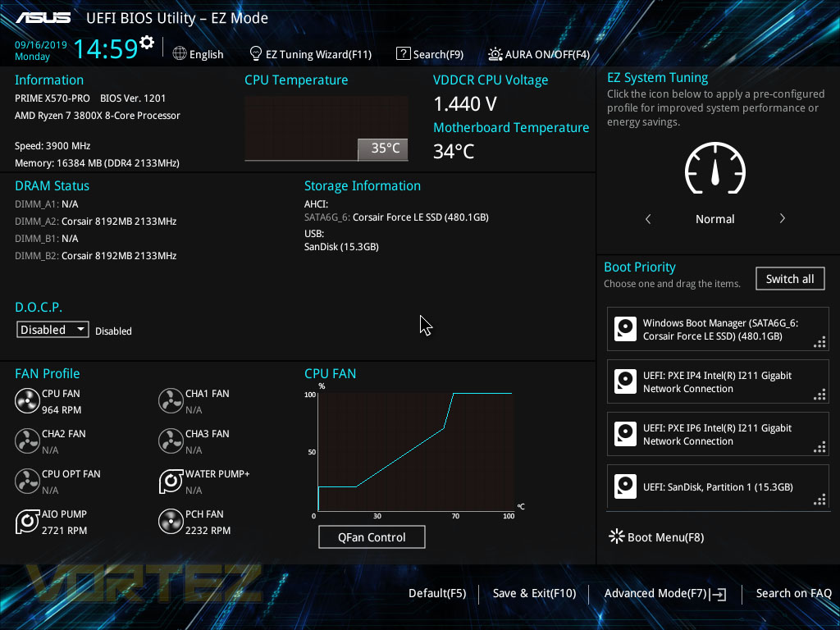840x630 pixels.
Task: Toggle AURA lighting with the AURA icon
Action: 495,54
